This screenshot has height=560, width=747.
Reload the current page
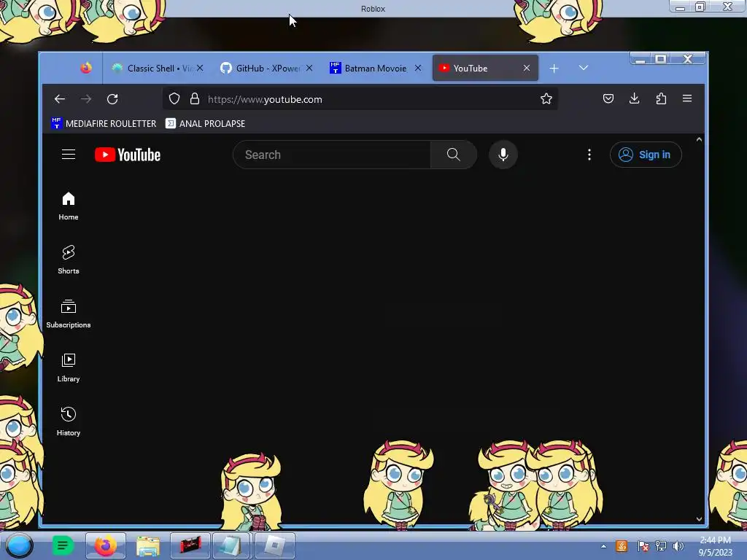(112, 99)
